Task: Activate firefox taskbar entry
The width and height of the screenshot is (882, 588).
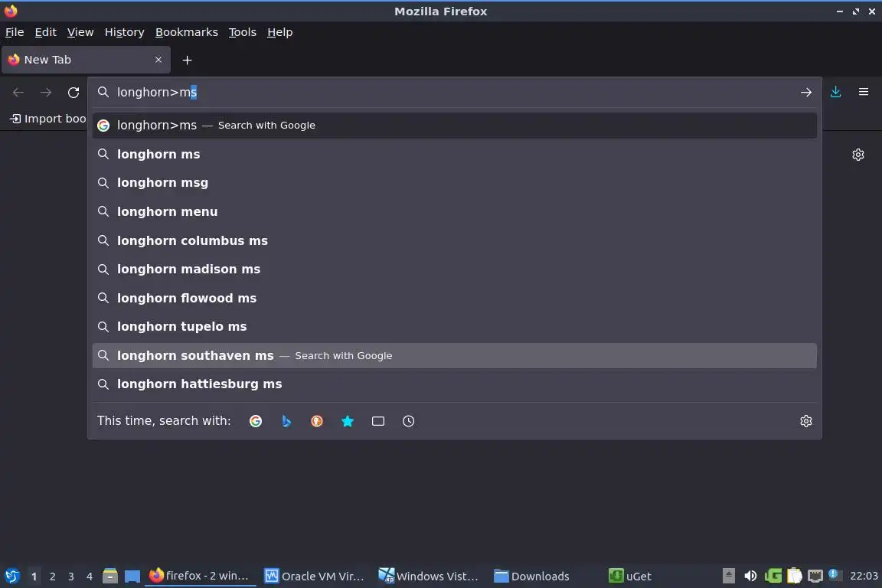Action: pos(201,576)
